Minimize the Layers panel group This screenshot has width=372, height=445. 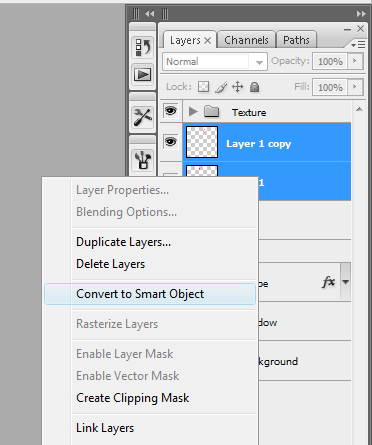click(x=347, y=29)
